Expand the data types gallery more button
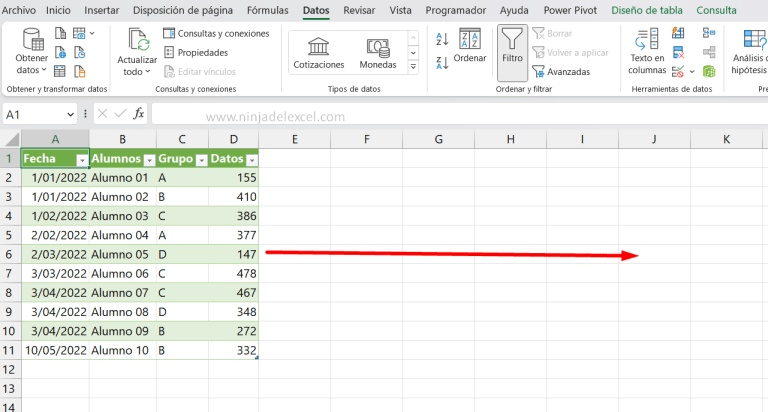The image size is (768, 412). (x=413, y=67)
